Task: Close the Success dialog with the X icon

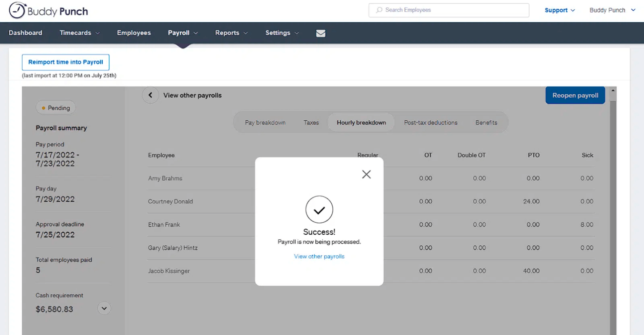Action: tap(366, 174)
